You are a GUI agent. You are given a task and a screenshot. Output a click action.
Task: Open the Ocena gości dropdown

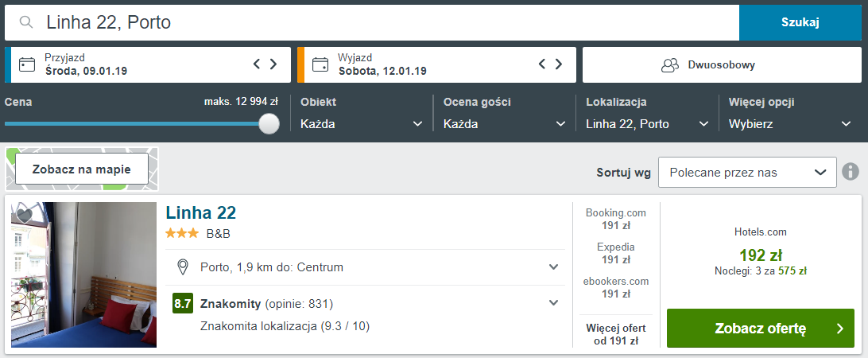504,124
